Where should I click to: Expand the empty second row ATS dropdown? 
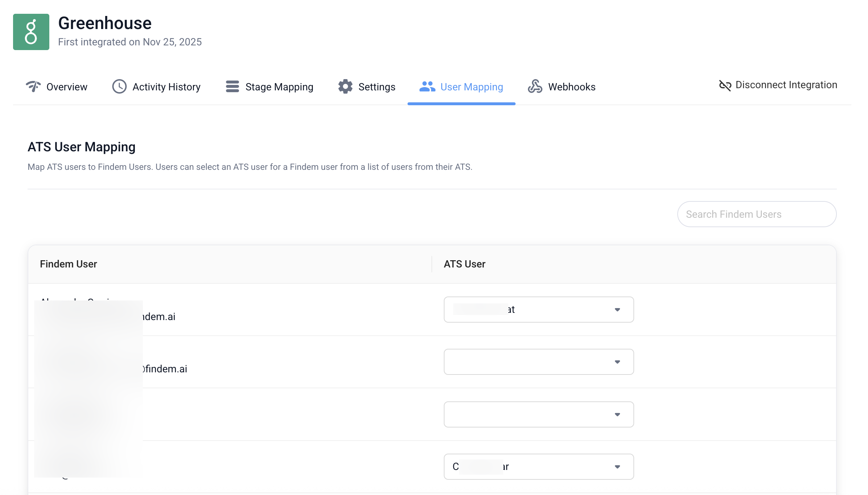coord(539,362)
